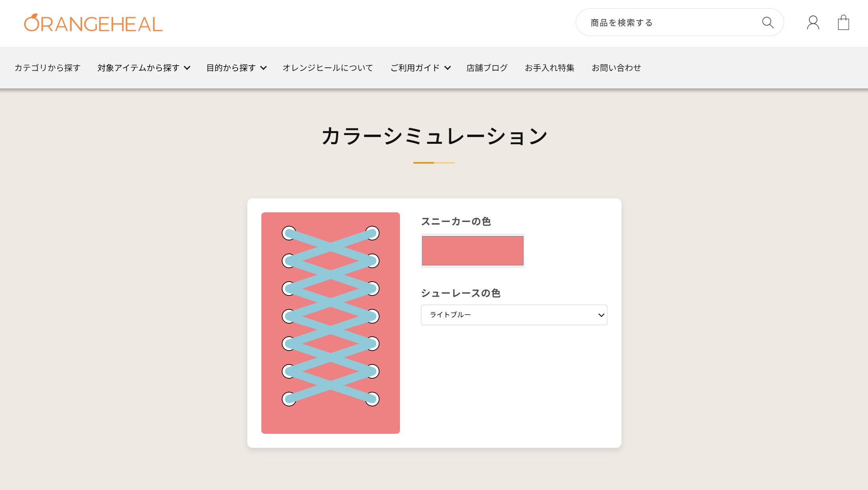The height and width of the screenshot is (490, 868).
Task: Open the お問い合わせ contact link
Action: [x=616, y=68]
